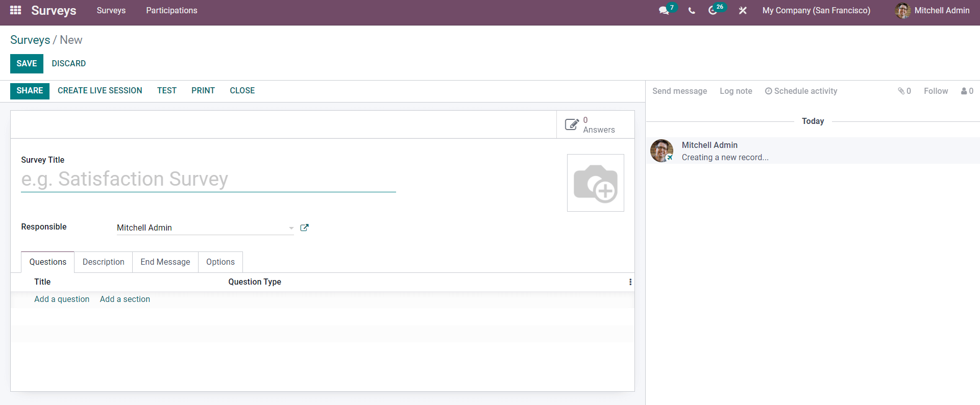Click the Title column header
This screenshot has height=405, width=980.
coord(42,282)
